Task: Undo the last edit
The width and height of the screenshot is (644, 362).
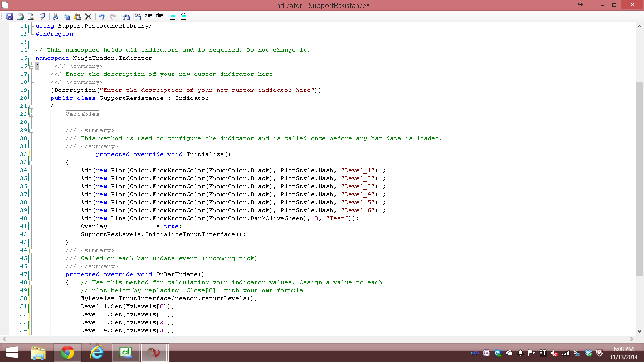Action: 101,16
